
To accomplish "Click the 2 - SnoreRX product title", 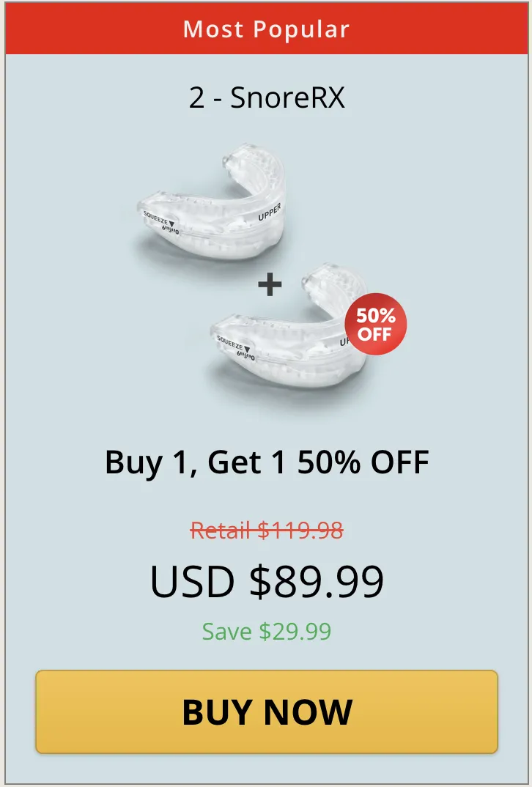I will (267, 97).
